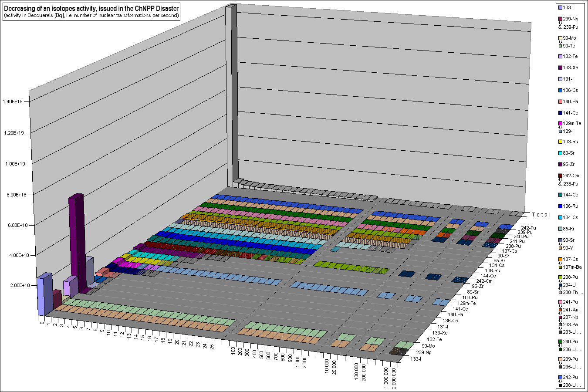Select the 103-Ru legend color swatch
Screen dimensions: 588x392
click(x=560, y=142)
